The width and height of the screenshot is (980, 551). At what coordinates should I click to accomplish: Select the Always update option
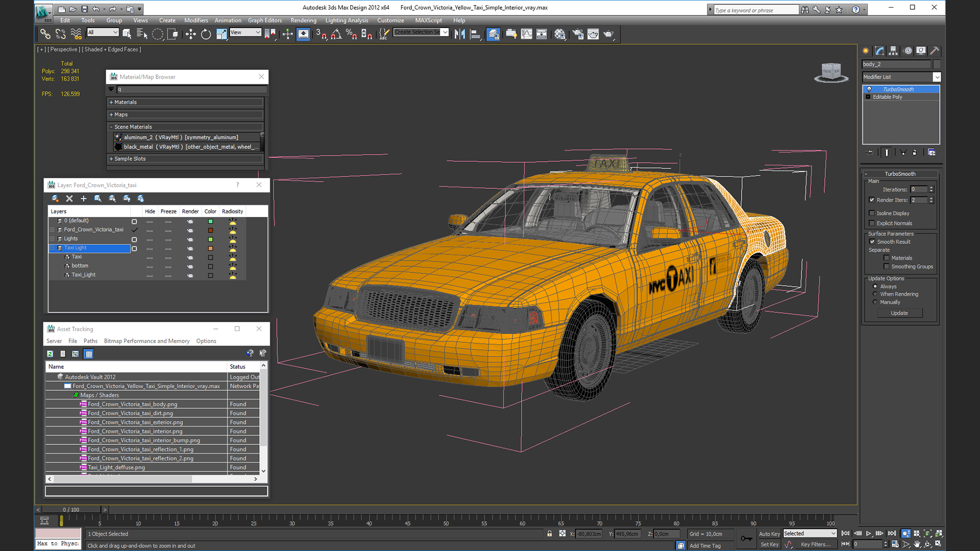click(875, 286)
